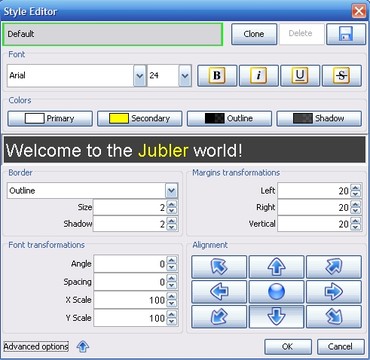
Task: Click the Left margin value field
Action: [314, 191]
